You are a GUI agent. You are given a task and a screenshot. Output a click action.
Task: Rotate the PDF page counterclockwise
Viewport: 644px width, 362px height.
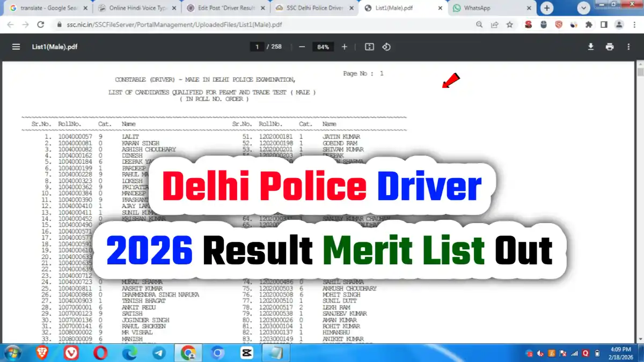coord(386,47)
